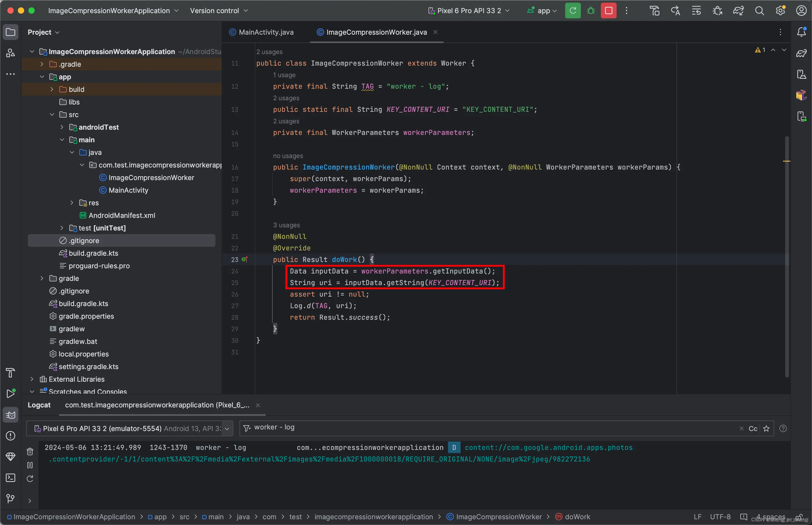Image resolution: width=812 pixels, height=525 pixels.
Task: Pause Logcat output
Action: coord(30,465)
